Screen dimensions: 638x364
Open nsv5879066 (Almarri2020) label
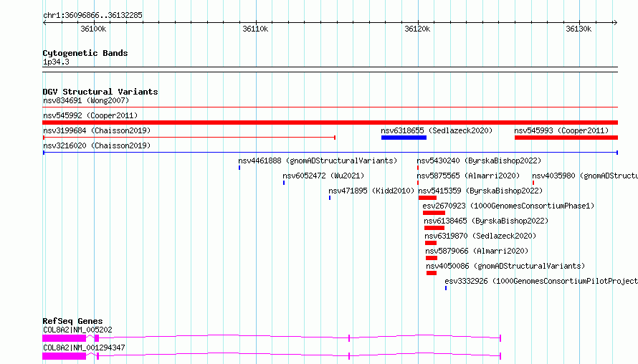[x=477, y=251]
